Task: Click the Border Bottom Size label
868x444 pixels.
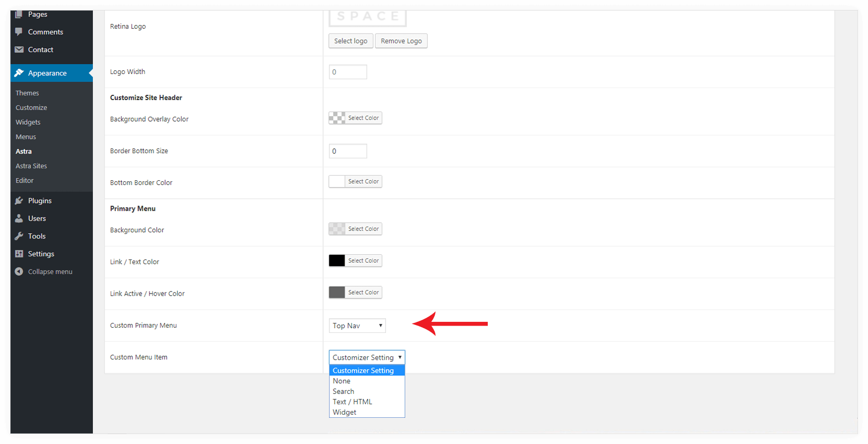Action: pyautogui.click(x=139, y=151)
